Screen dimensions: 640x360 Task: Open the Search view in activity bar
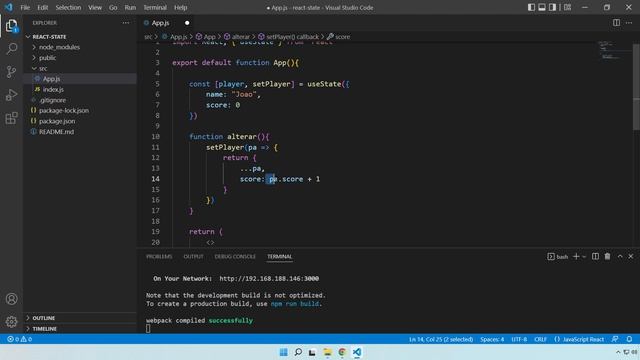[x=11, y=49]
